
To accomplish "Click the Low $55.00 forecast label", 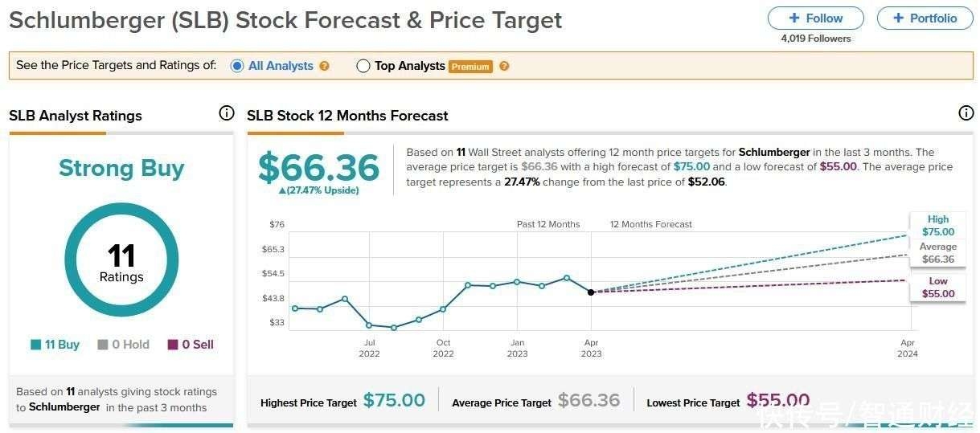I will click(x=937, y=288).
